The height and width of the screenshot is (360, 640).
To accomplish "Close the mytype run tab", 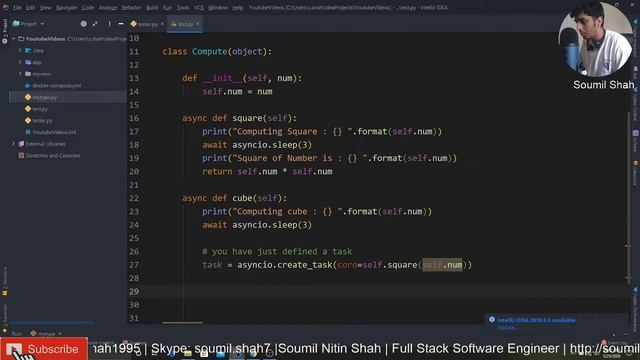I will click(x=60, y=334).
